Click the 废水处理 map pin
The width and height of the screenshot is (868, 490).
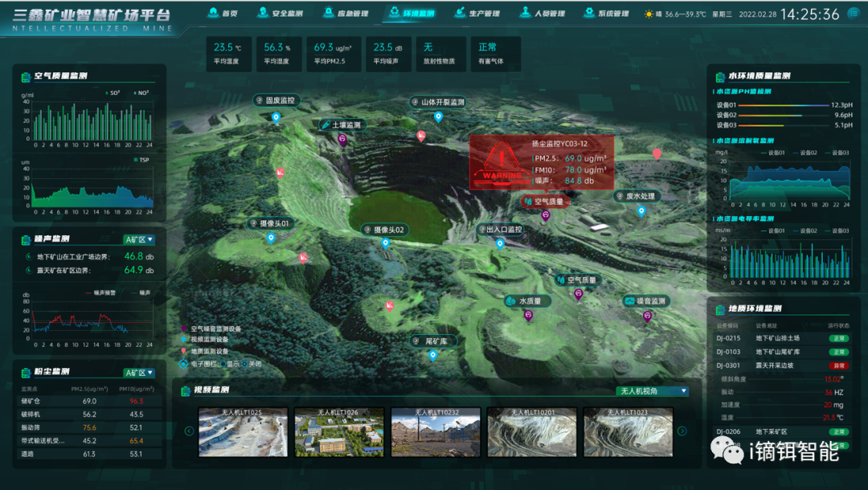641,211
